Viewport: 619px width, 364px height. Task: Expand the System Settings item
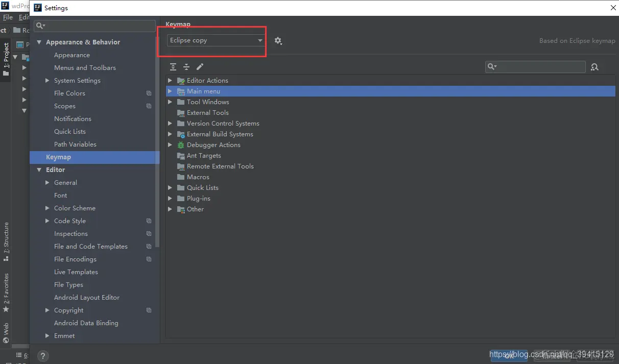(47, 81)
